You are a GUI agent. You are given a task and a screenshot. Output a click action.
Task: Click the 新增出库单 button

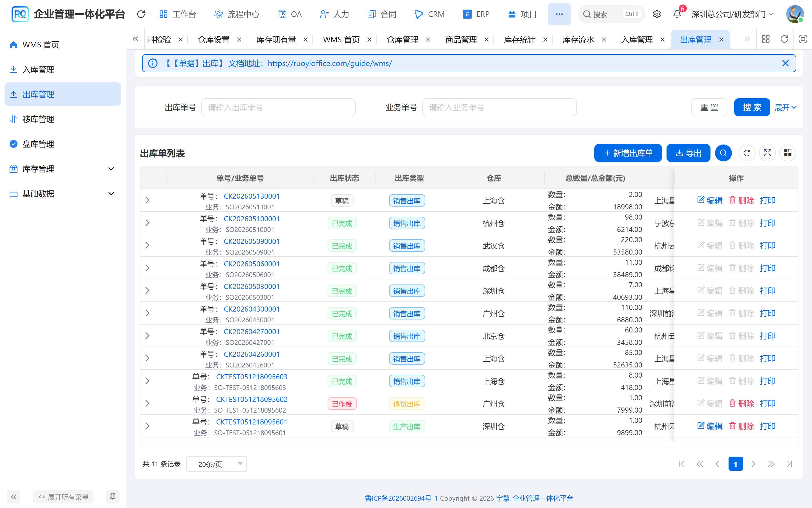pos(628,153)
